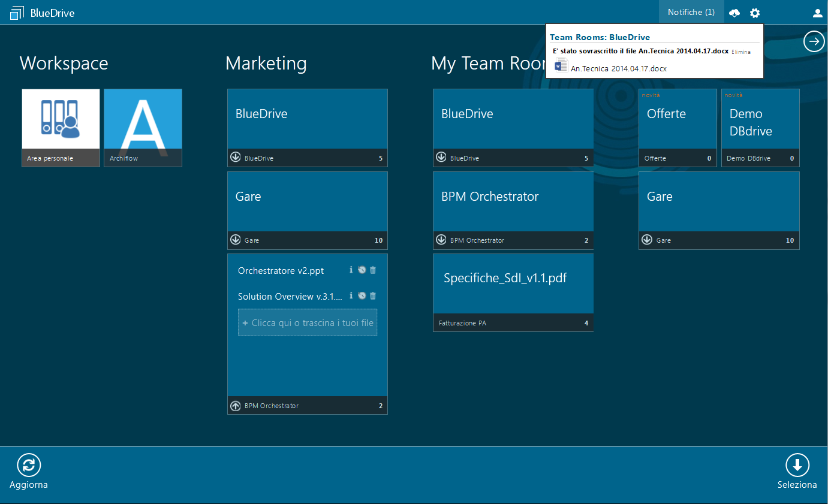
Task: Expand My Team Rooms Gare tile arrow
Action: [x=647, y=240]
